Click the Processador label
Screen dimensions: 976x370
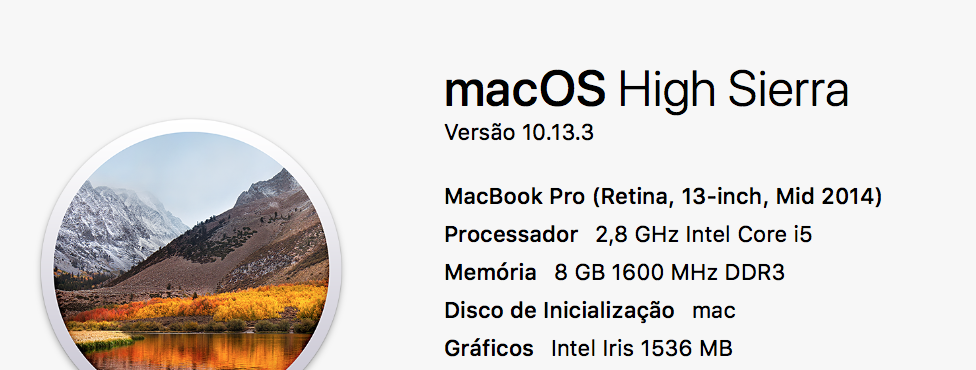pos(511,235)
